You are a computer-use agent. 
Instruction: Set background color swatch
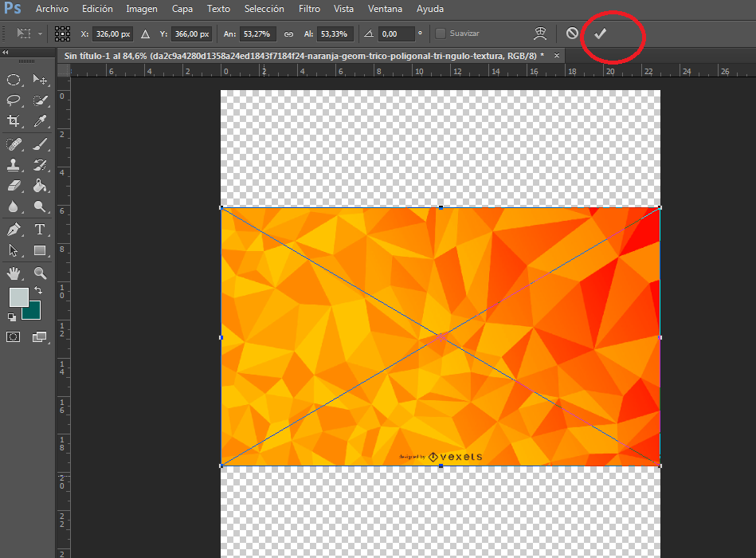33,312
